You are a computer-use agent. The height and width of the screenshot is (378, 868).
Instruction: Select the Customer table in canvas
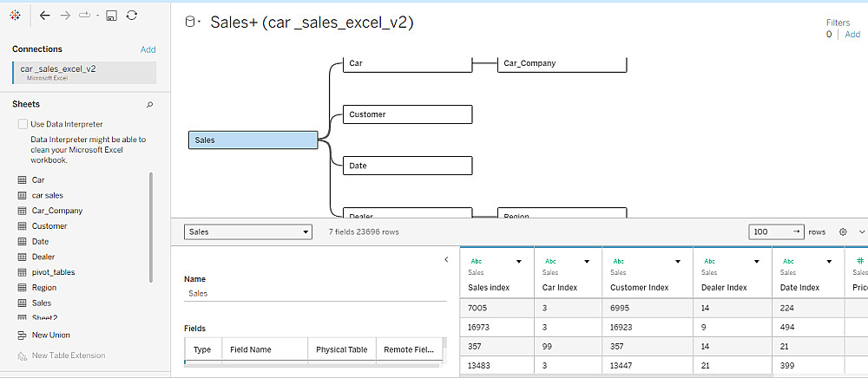(x=407, y=114)
